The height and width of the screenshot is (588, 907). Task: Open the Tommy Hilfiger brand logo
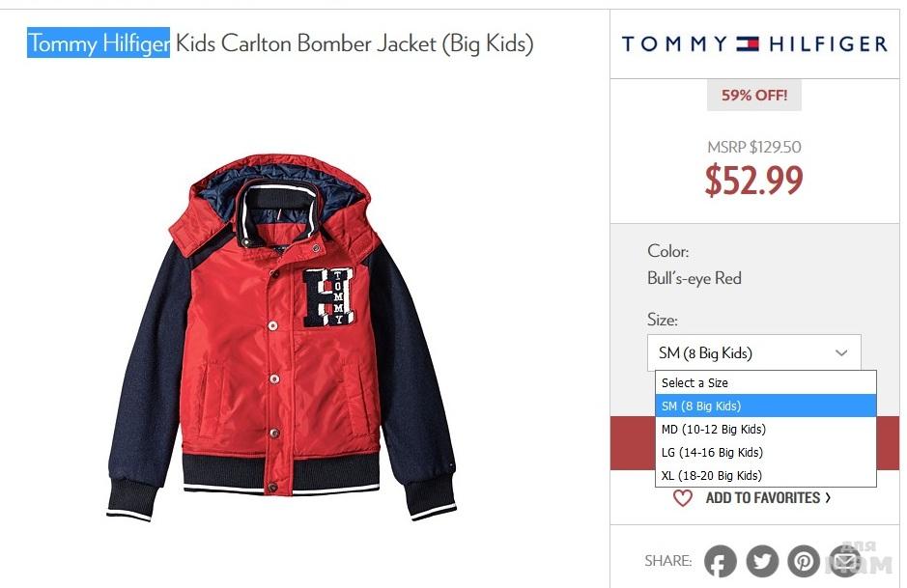[x=754, y=43]
